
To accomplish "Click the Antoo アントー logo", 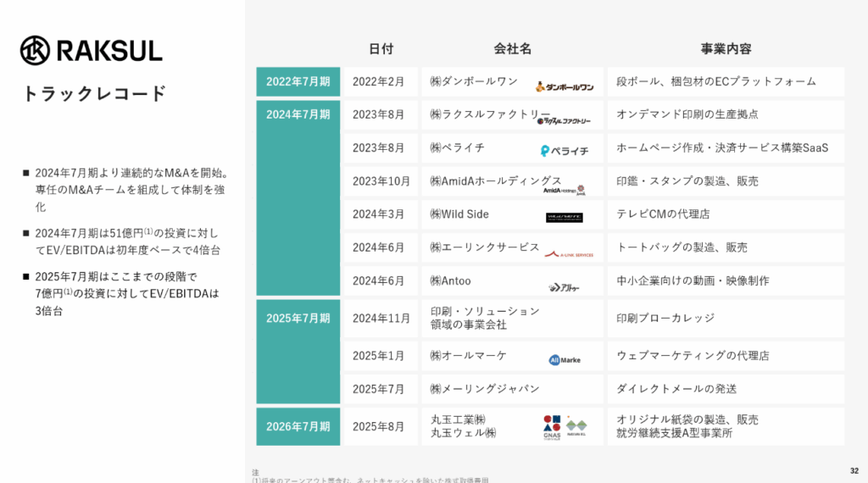I will click(564, 287).
